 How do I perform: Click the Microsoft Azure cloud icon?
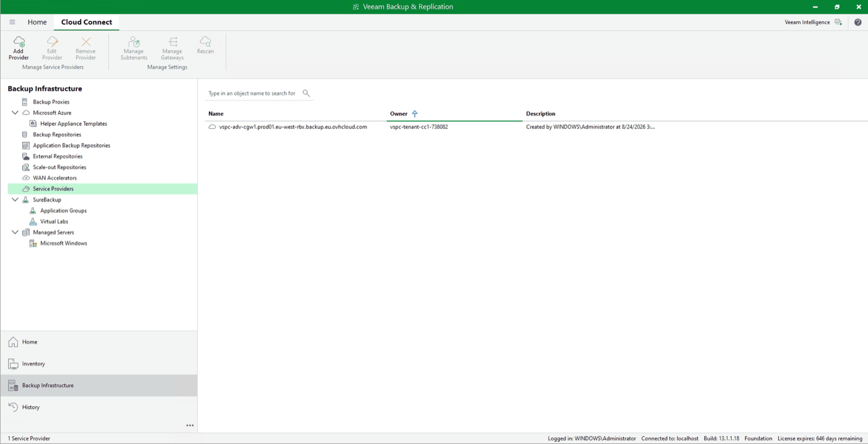click(x=26, y=113)
